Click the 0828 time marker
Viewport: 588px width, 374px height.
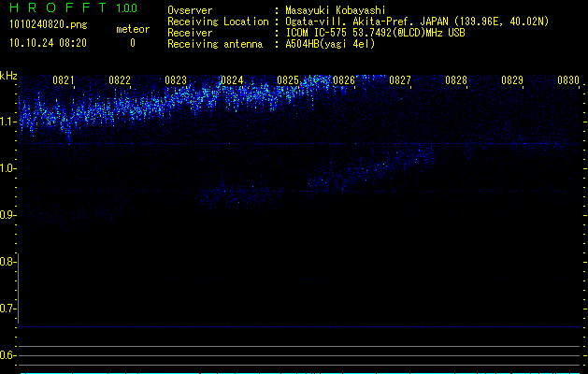[456, 80]
